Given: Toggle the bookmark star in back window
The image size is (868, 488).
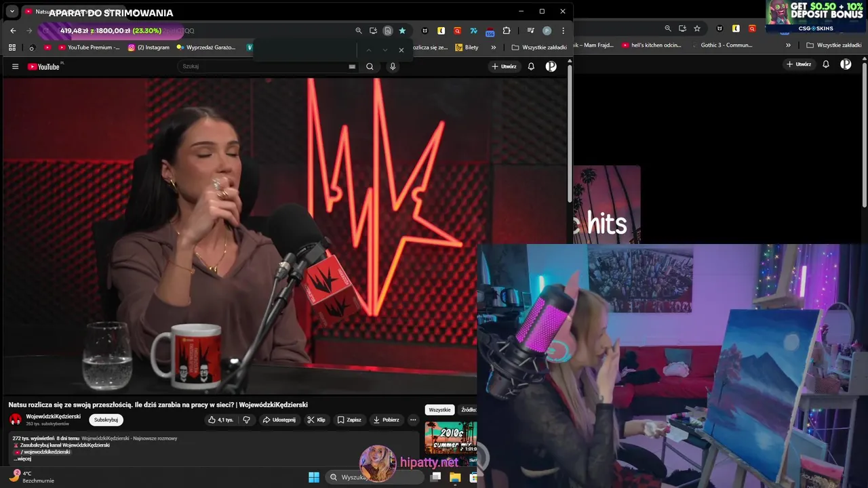Looking at the screenshot, I should point(696,28).
